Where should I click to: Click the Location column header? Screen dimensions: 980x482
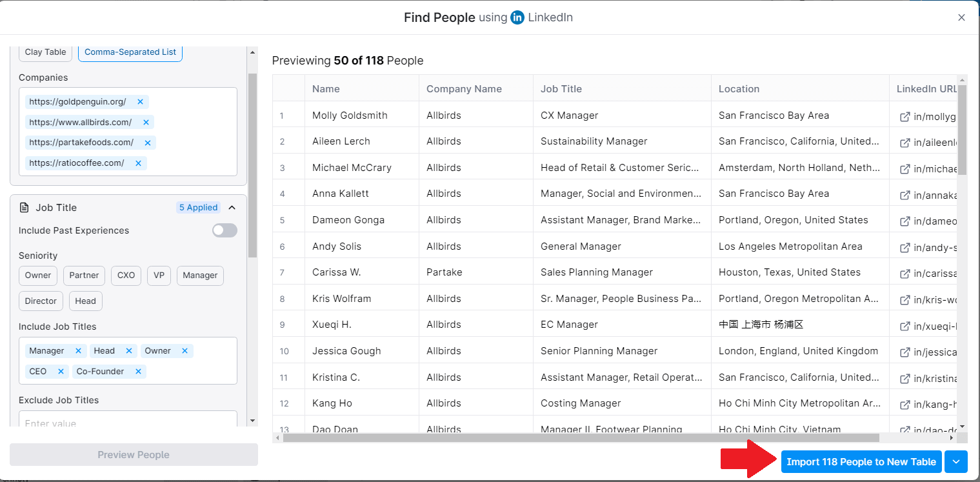[x=800, y=89]
